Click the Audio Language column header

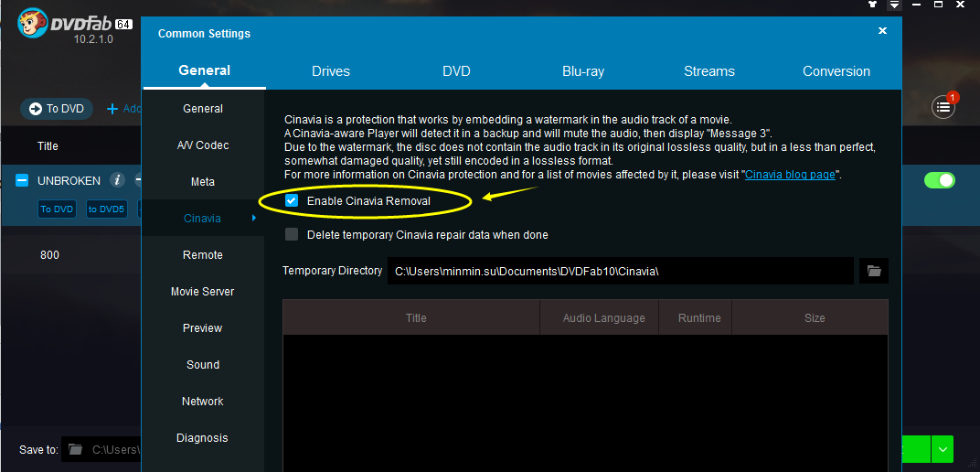600,317
